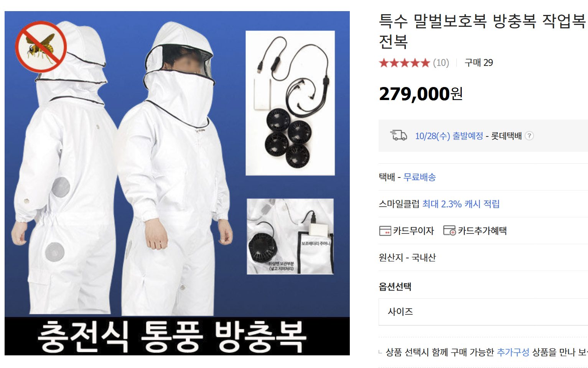
Task: Open the shipping info question mark help
Action: [529, 136]
